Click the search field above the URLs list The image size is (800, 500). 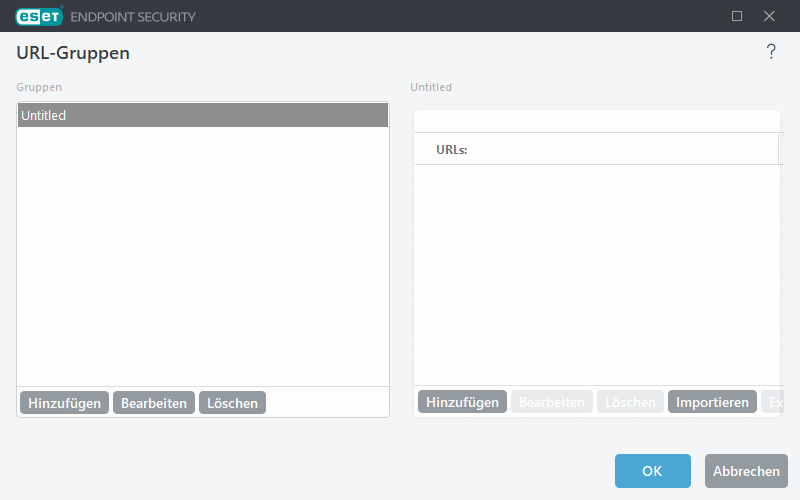596,121
